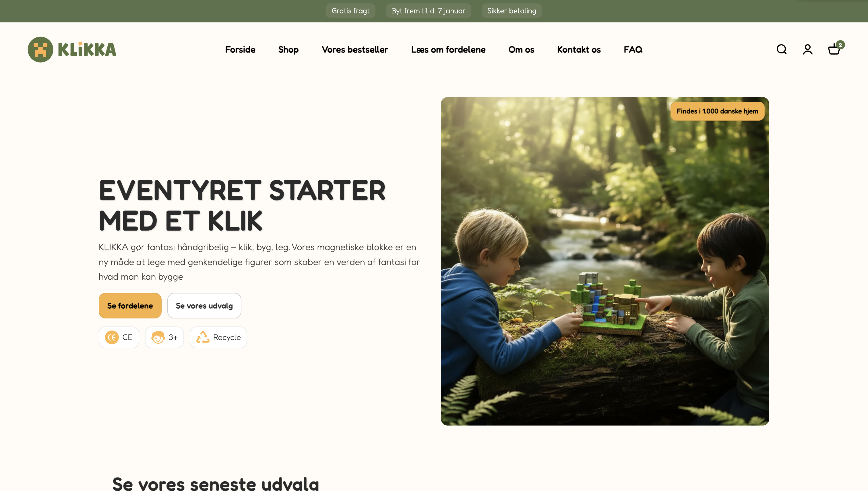Viewport: 868px width, 491px height.
Task: Open the search magnifier icon
Action: tap(781, 49)
